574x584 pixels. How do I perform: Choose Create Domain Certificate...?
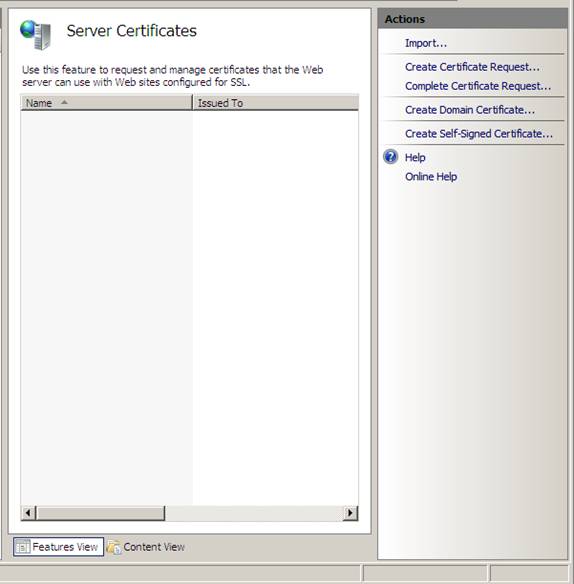tap(470, 110)
